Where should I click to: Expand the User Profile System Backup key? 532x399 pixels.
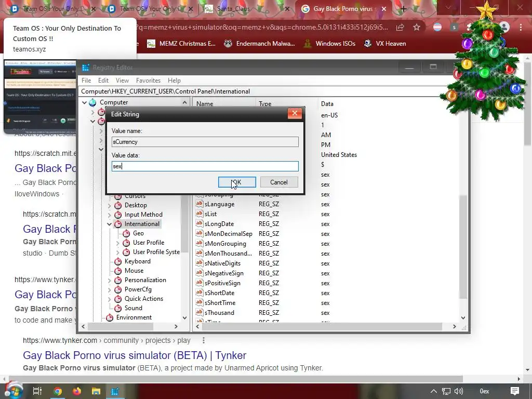pyautogui.click(x=118, y=252)
